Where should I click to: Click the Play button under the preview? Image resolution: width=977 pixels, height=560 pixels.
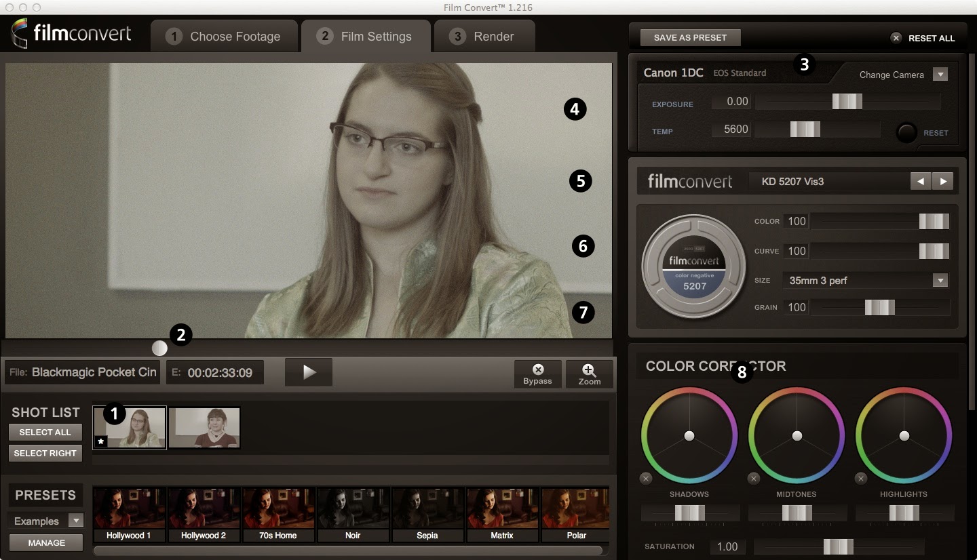[309, 372]
